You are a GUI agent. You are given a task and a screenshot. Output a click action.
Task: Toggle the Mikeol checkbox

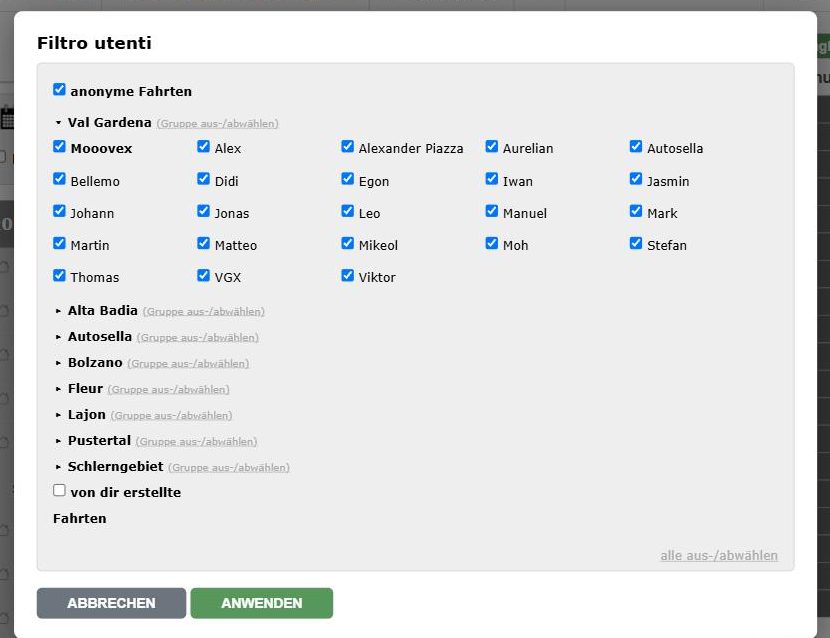347,244
